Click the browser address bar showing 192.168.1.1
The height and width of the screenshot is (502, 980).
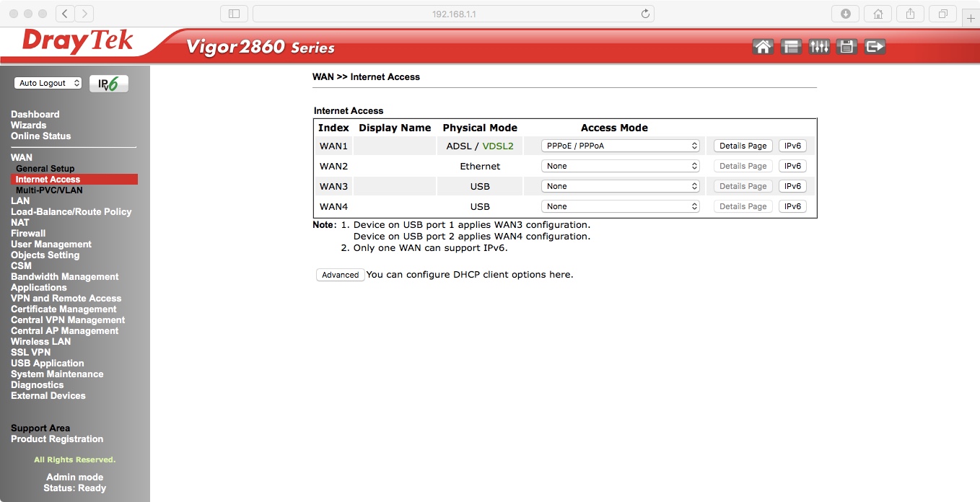pyautogui.click(x=453, y=13)
